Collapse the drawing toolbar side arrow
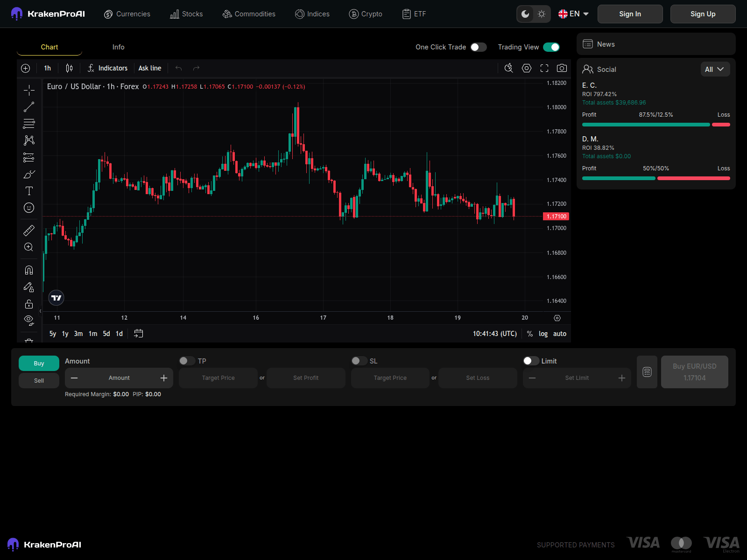747x560 pixels. coord(40,311)
